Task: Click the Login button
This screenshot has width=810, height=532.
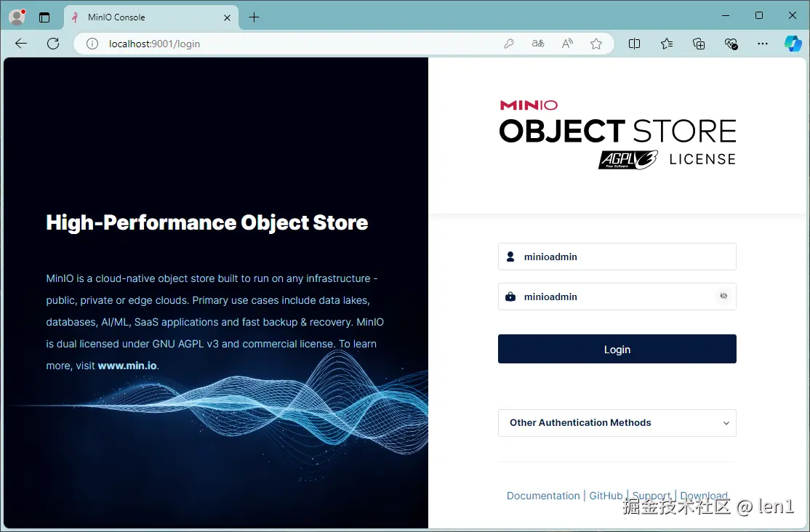Action: tap(617, 349)
